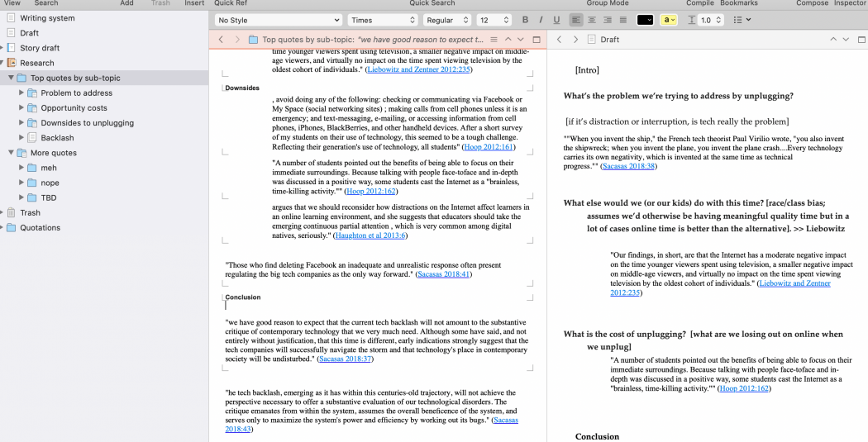Go back in Draft editor history
The image size is (868, 442).
pos(559,40)
